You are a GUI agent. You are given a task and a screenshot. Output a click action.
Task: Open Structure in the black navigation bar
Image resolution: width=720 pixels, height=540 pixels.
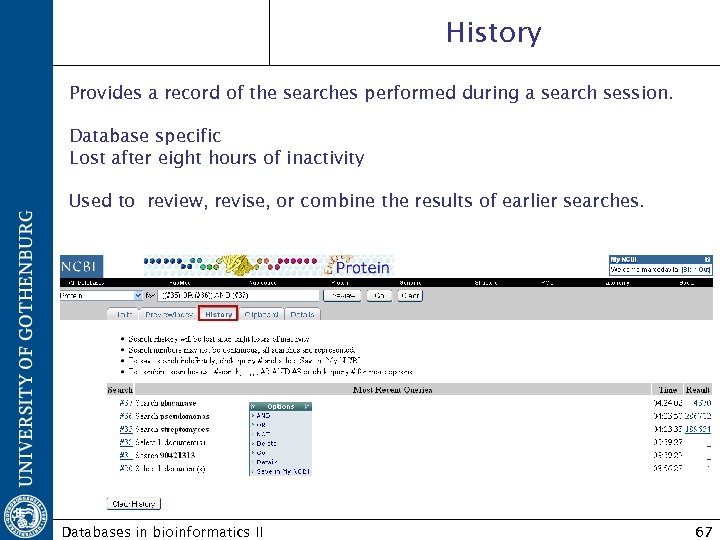(486, 283)
